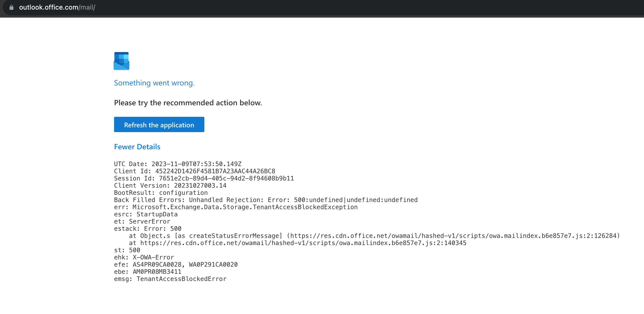Click the Refresh the application button

point(159,125)
